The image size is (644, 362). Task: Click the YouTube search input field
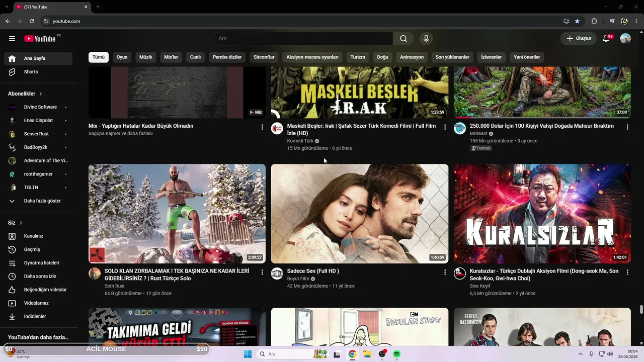coord(303,39)
